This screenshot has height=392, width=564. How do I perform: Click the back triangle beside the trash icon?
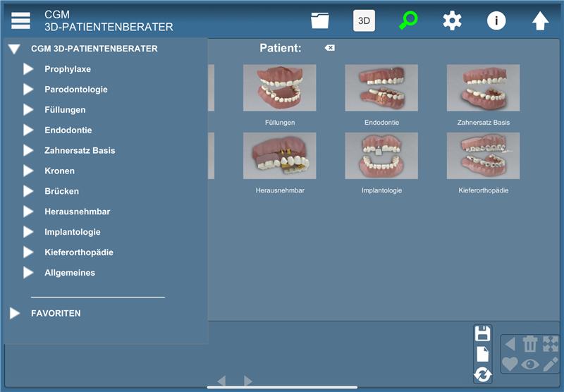[x=510, y=344]
